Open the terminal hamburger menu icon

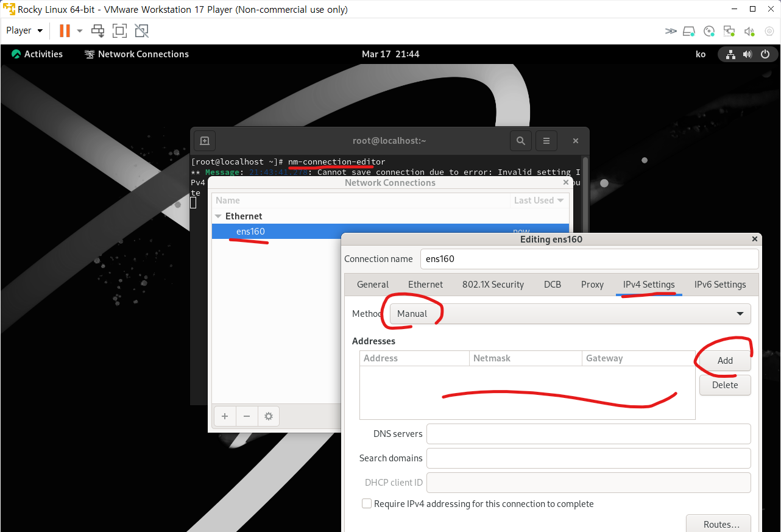coord(546,140)
